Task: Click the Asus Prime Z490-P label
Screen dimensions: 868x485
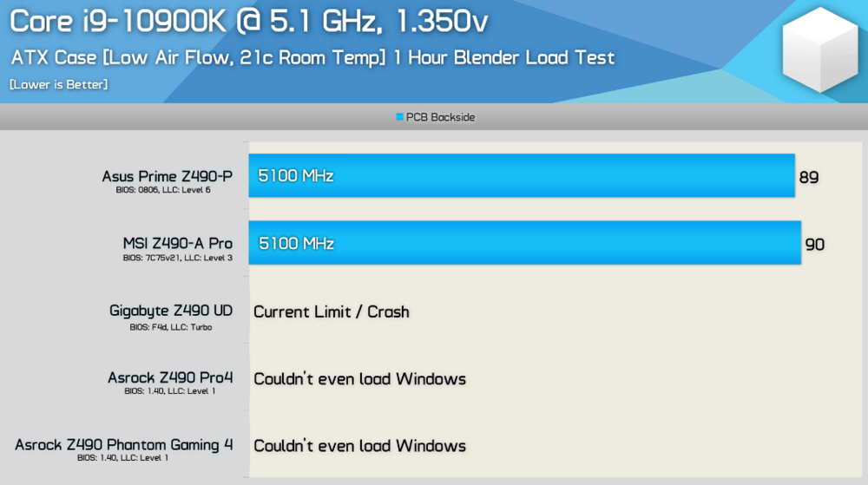Action: tap(167, 177)
